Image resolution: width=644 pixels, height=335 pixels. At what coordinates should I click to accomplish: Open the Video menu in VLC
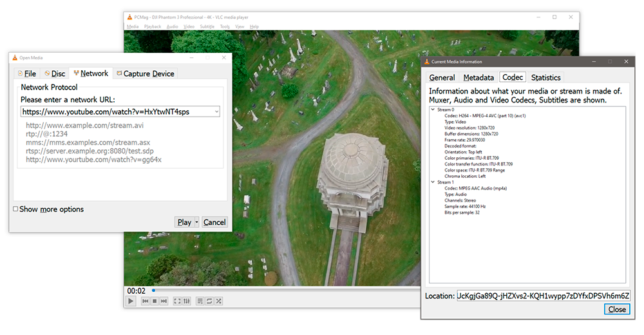click(x=189, y=26)
